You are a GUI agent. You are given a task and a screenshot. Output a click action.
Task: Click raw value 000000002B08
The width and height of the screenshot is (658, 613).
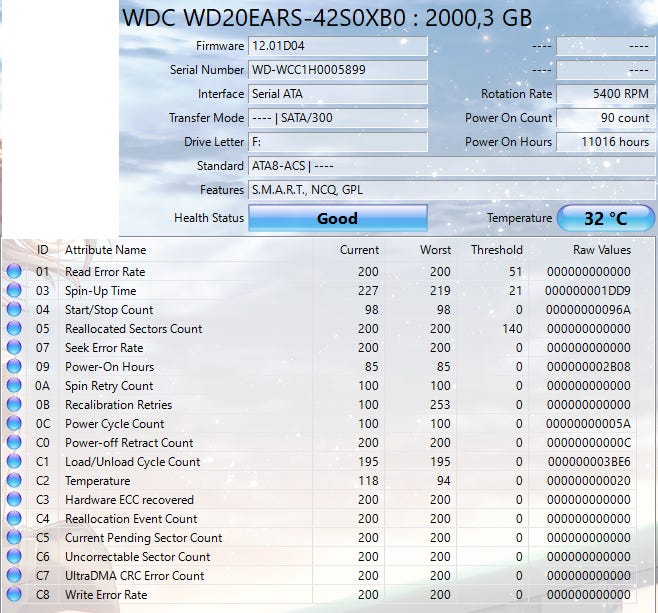(588, 367)
